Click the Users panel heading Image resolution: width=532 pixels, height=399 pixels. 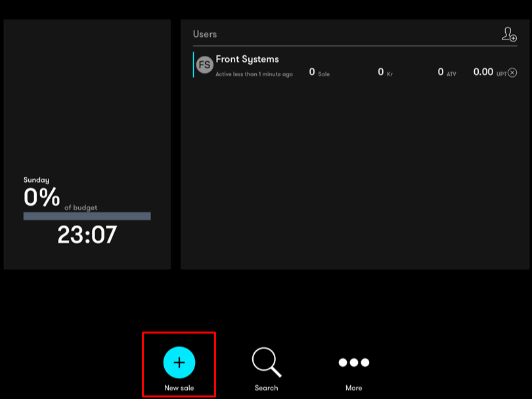pyautogui.click(x=205, y=34)
